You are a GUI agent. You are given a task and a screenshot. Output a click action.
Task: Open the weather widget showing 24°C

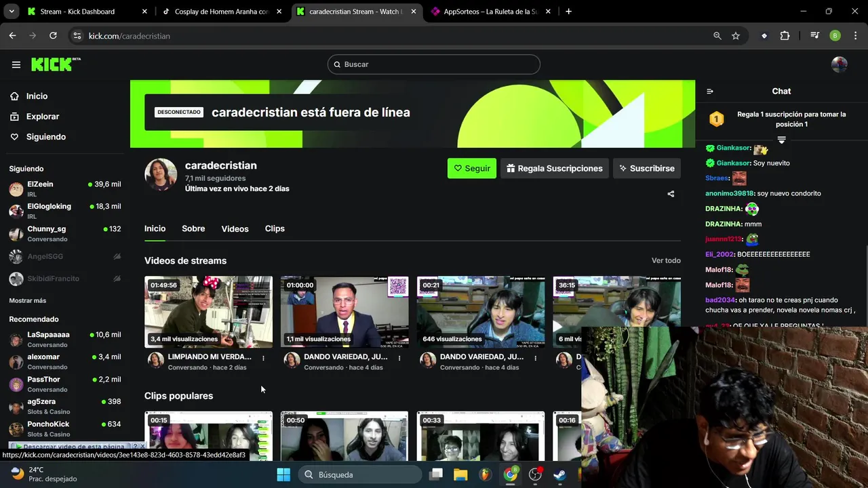coord(45,474)
